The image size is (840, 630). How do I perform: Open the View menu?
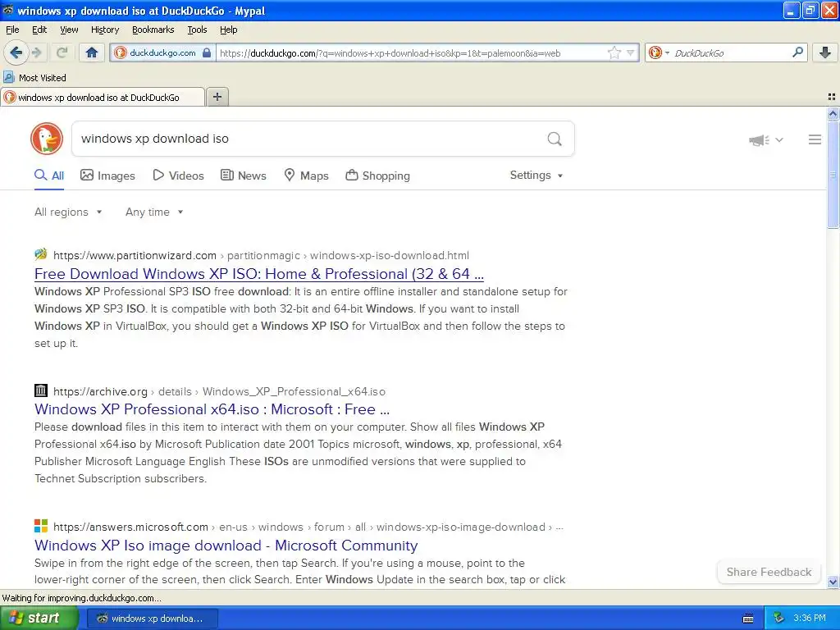69,30
